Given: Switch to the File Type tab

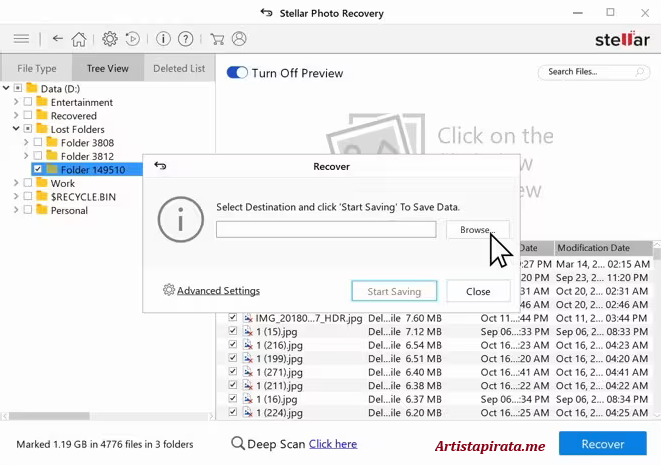Looking at the screenshot, I should [x=37, y=68].
